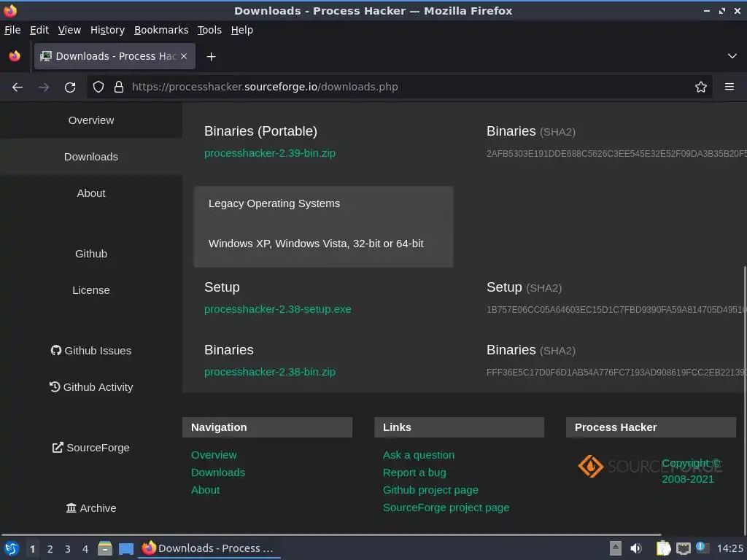Open the Firefox hamburger menu
Viewport: 747px width, 560px height.
(729, 87)
